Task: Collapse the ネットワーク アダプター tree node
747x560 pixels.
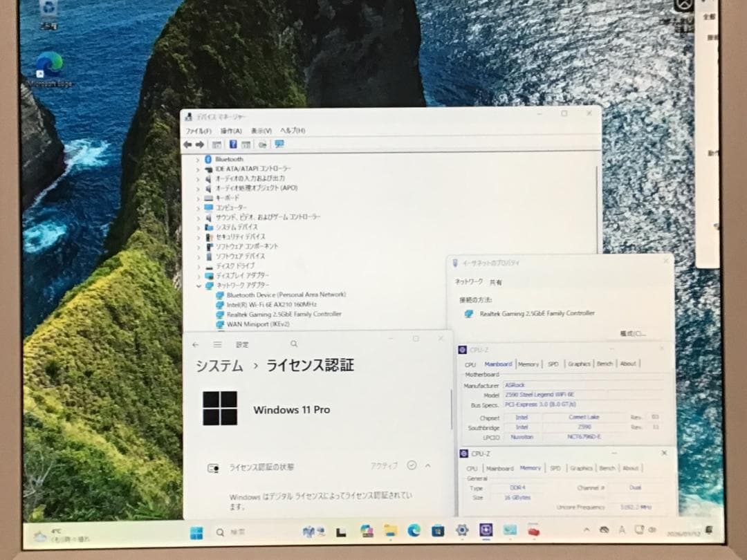Action: click(198, 285)
